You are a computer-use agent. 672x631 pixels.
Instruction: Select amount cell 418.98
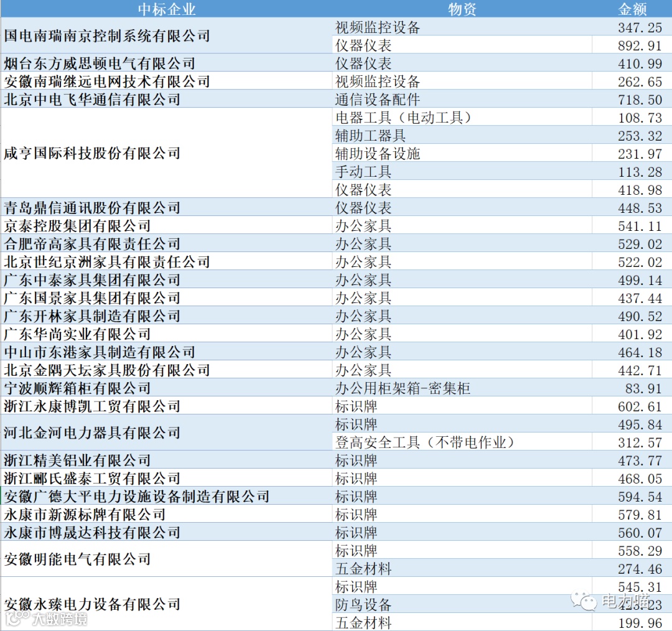[632, 189]
